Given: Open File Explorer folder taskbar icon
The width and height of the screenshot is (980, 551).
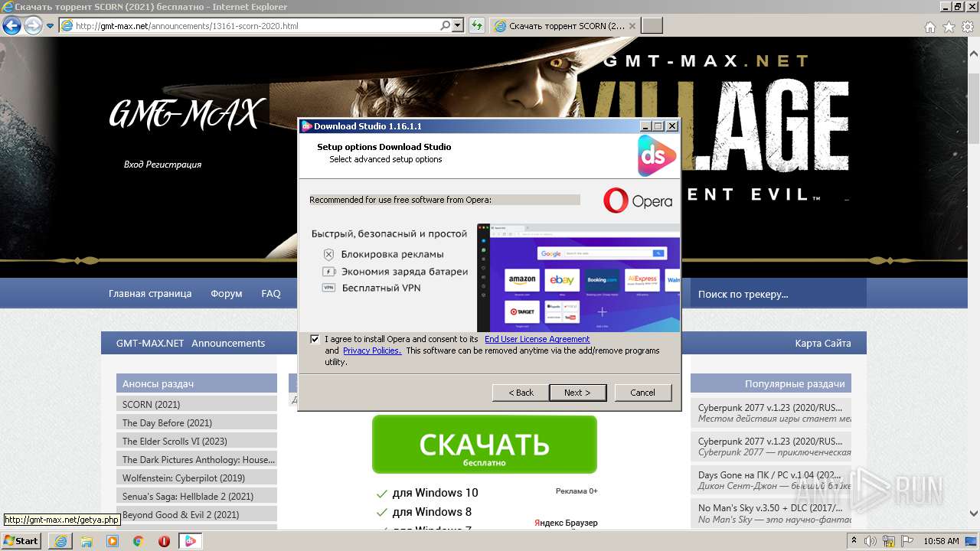Looking at the screenshot, I should pos(87,541).
